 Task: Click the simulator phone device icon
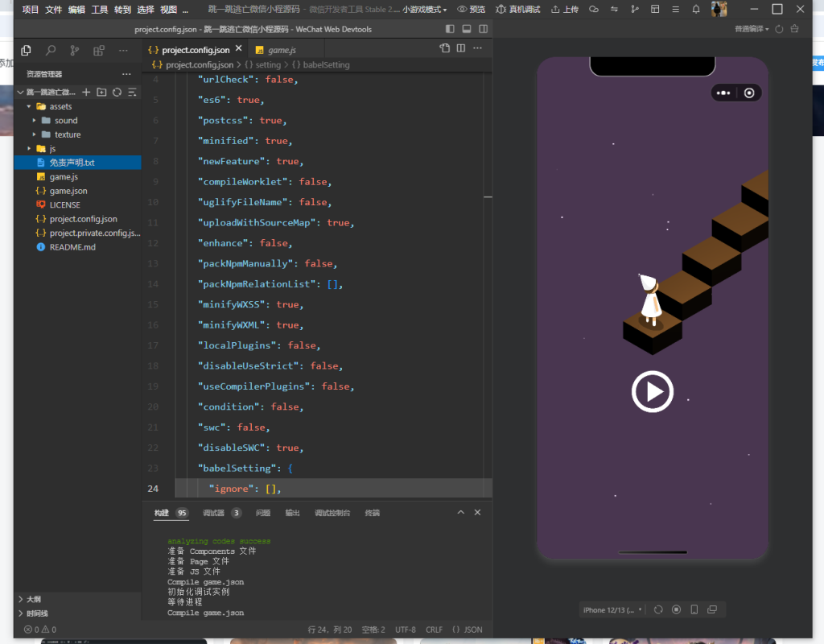pos(694,610)
